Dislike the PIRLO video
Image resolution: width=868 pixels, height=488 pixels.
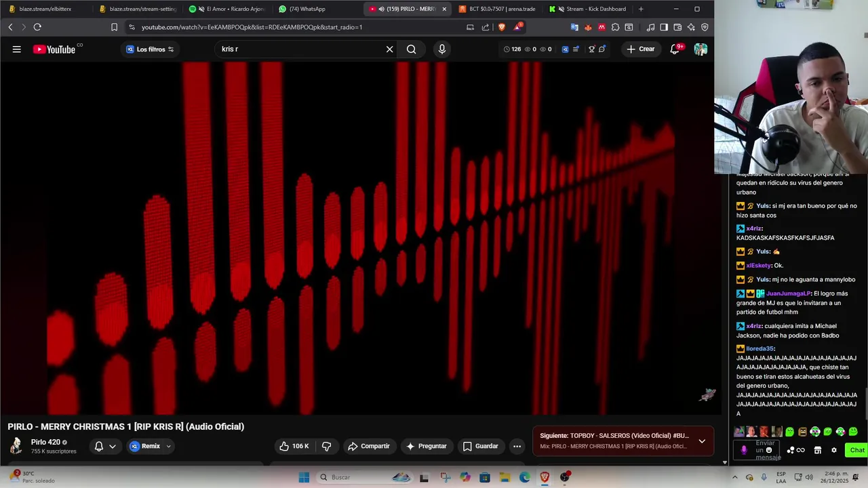[326, 446]
